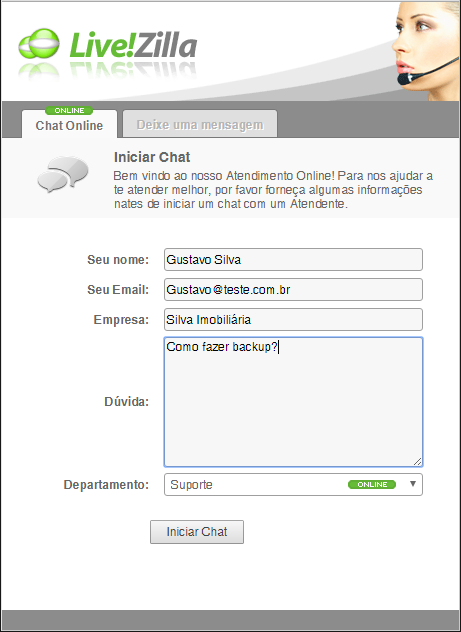Viewport: 461px width, 632px height.
Task: Click the resize grip of the Dúvida textarea
Action: click(417, 462)
